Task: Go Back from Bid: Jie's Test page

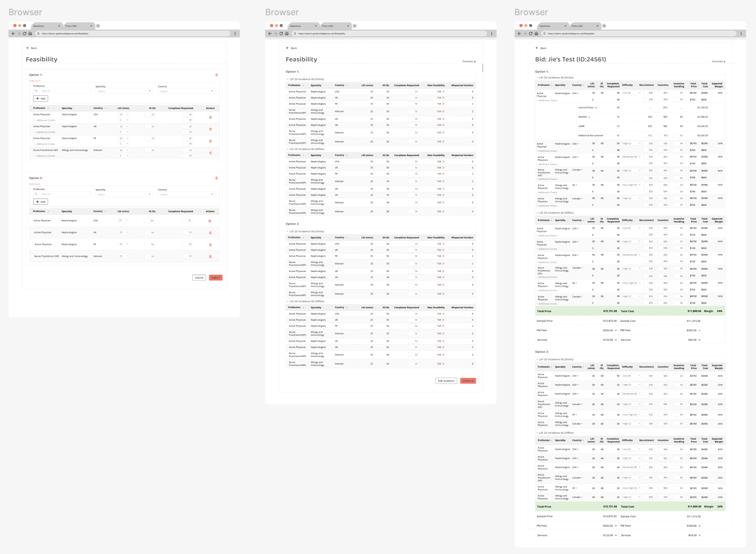Action: 541,48
